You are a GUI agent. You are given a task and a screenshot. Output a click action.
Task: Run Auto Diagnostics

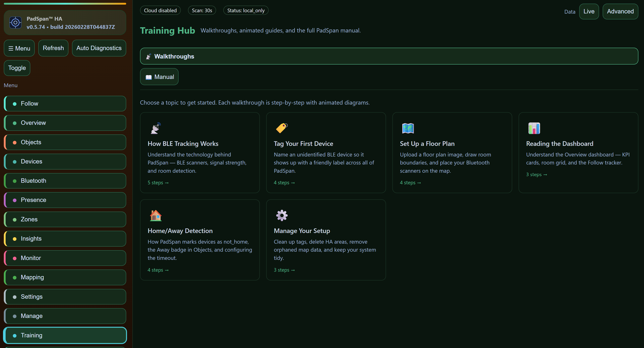(x=99, y=48)
